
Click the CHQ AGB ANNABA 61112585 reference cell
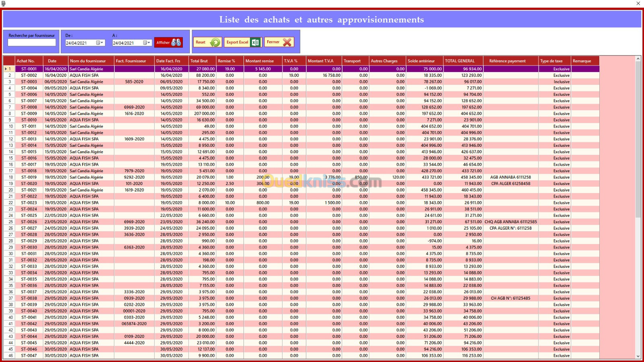pos(510,222)
